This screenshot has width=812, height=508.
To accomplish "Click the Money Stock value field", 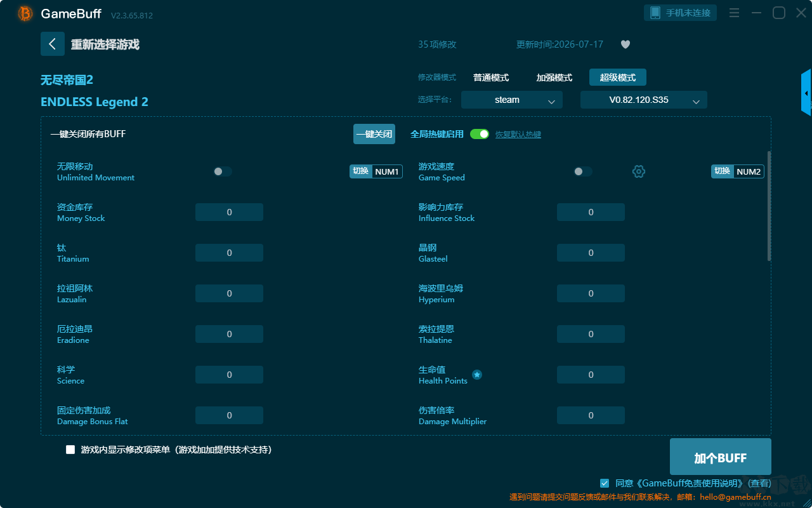I will click(229, 212).
